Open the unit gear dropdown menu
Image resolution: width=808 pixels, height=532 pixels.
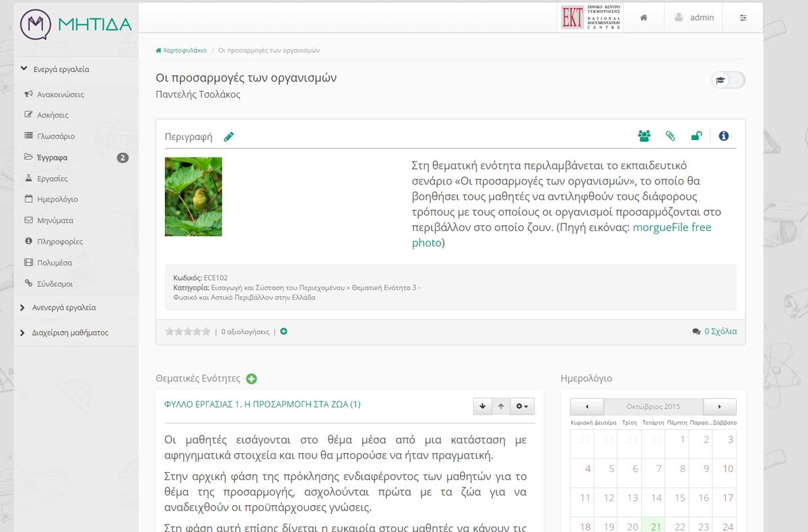[522, 406]
